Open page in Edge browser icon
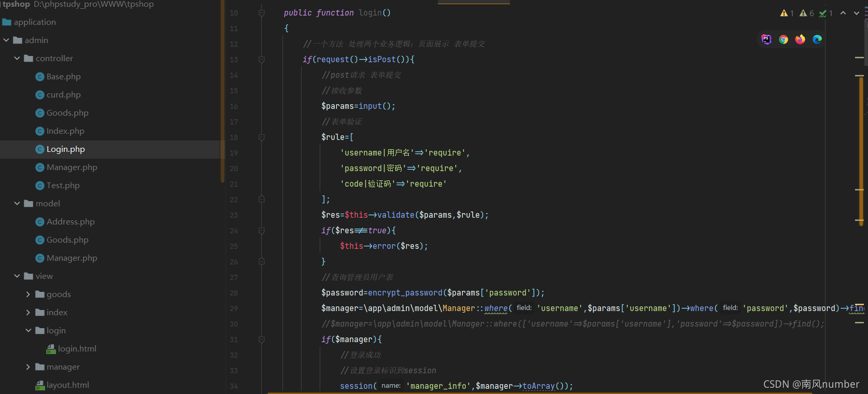This screenshot has height=394, width=868. [817, 39]
